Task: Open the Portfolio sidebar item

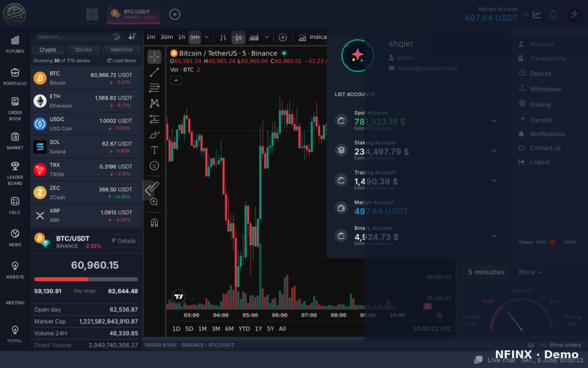Action: 15,77
